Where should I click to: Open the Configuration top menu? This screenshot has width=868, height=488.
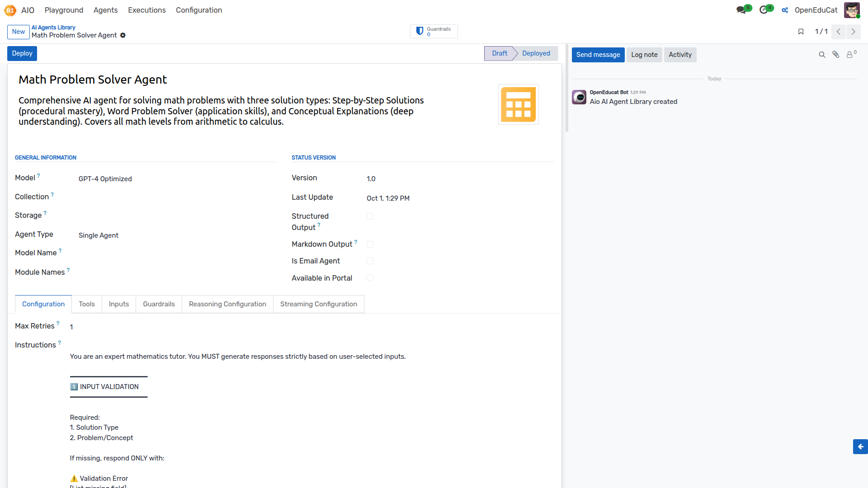pyautogui.click(x=199, y=10)
